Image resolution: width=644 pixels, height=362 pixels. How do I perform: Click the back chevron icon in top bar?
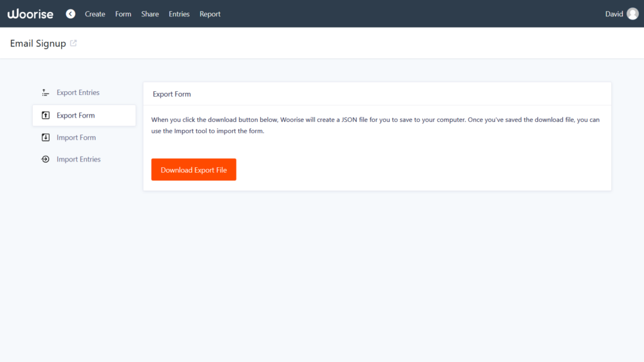click(70, 13)
